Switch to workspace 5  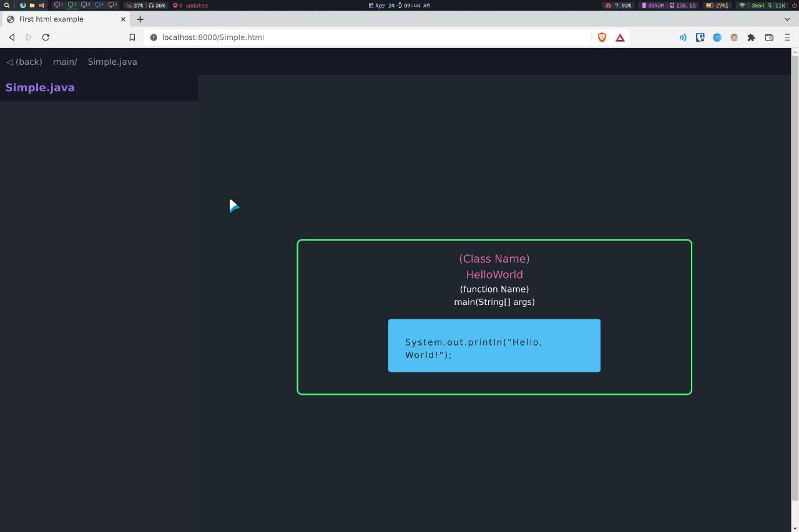(x=113, y=6)
